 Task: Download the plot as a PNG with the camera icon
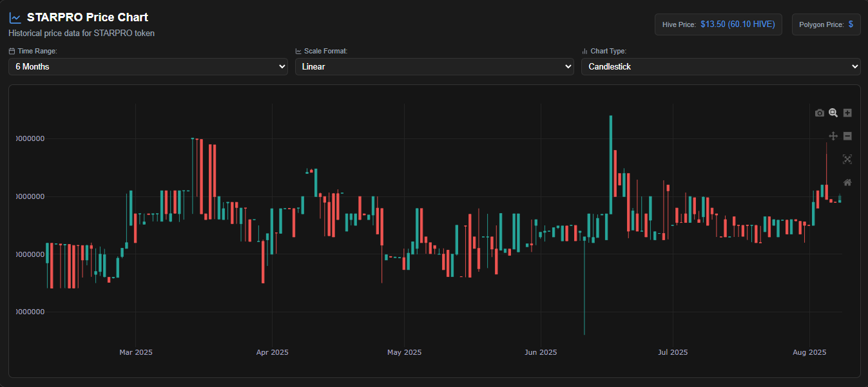tap(820, 113)
